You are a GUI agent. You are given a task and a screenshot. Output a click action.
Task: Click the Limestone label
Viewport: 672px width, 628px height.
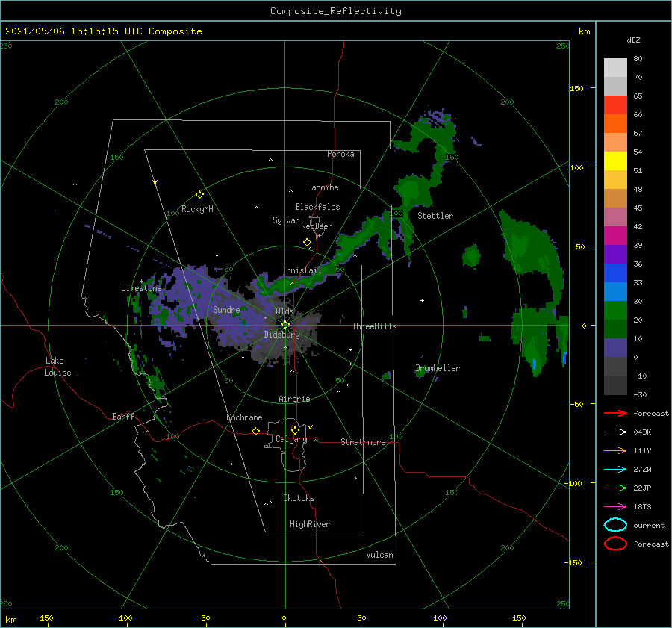(x=141, y=288)
